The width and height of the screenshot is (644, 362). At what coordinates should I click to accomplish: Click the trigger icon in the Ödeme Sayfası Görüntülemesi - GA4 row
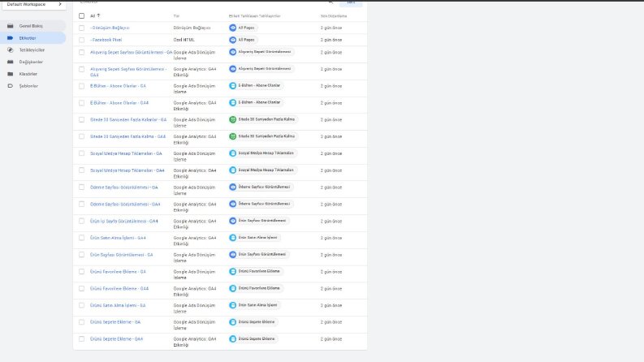(232, 204)
